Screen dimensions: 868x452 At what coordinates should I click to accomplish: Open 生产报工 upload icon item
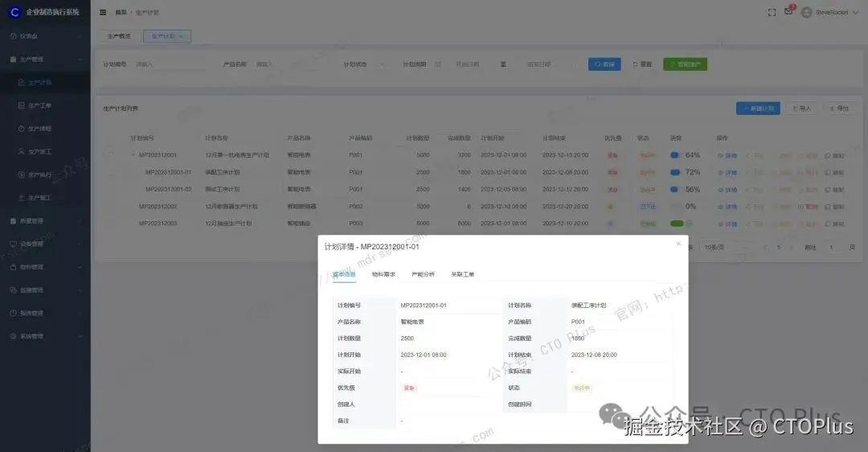(21, 198)
